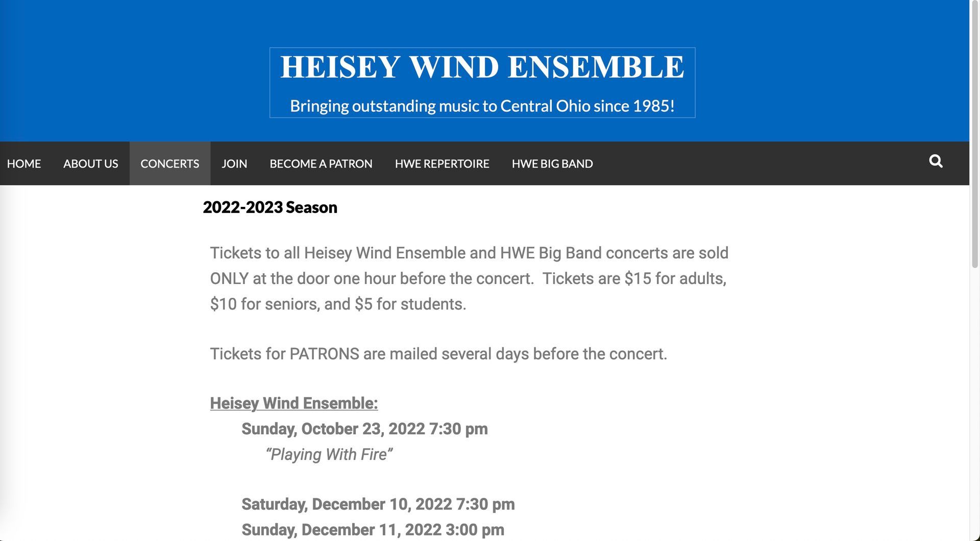
Task: Click the Saturday, December 10, 2022 date
Action: click(x=378, y=504)
